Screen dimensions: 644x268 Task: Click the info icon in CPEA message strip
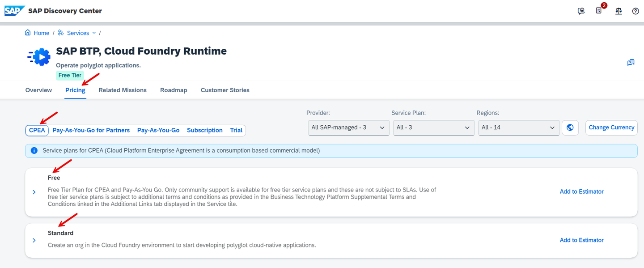point(34,151)
